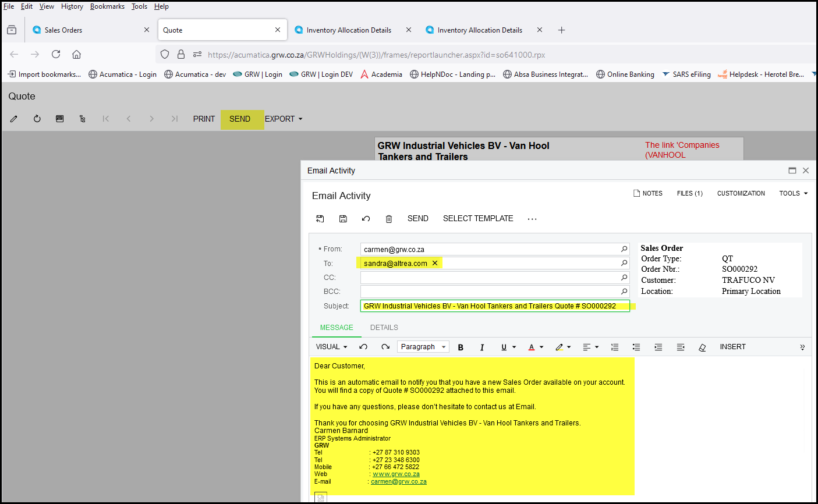The width and height of the screenshot is (818, 504).
Task: Expand the EXPORT dropdown menu
Action: coord(284,119)
